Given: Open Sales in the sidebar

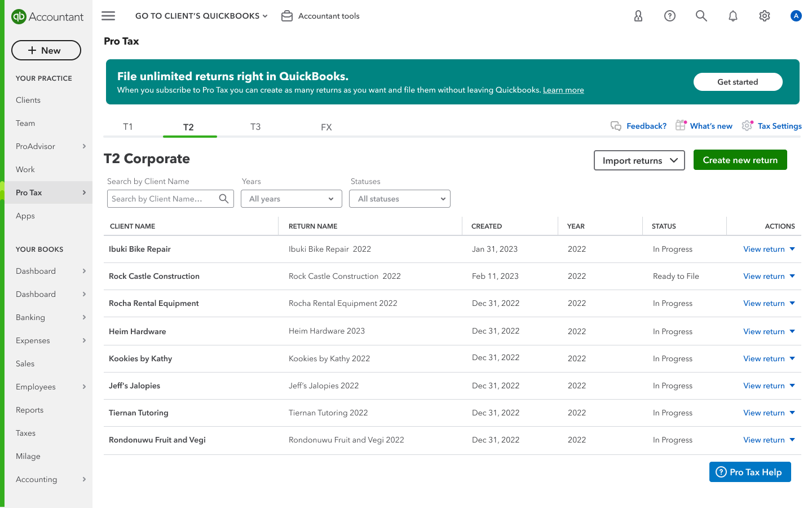Looking at the screenshot, I should tap(25, 364).
